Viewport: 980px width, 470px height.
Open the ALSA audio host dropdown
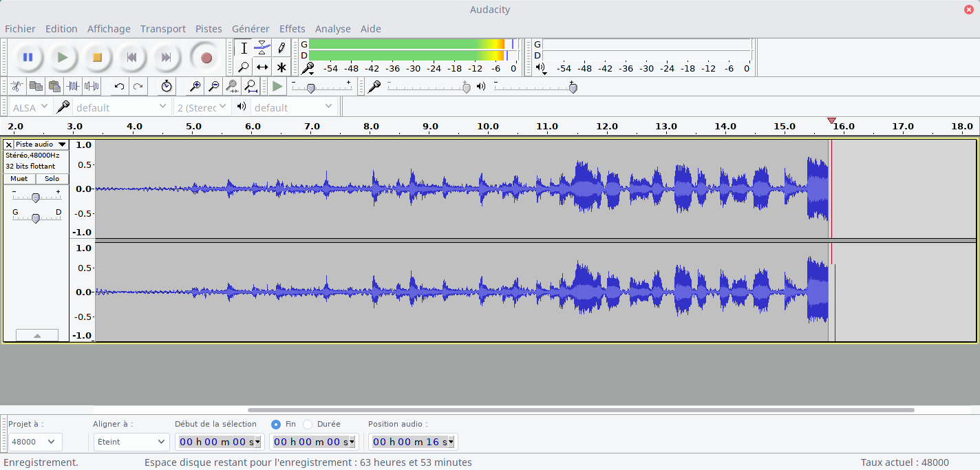tap(30, 107)
